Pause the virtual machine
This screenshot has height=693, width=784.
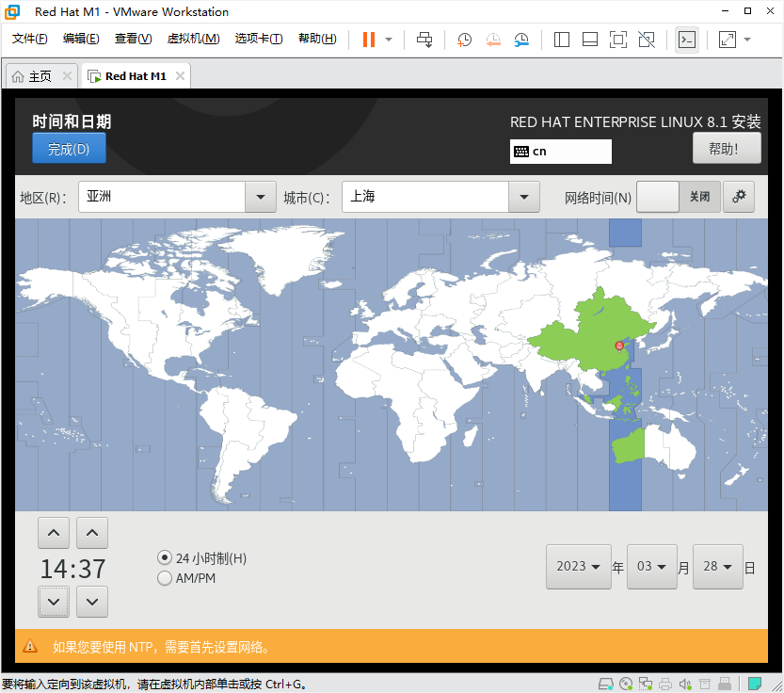tap(369, 40)
